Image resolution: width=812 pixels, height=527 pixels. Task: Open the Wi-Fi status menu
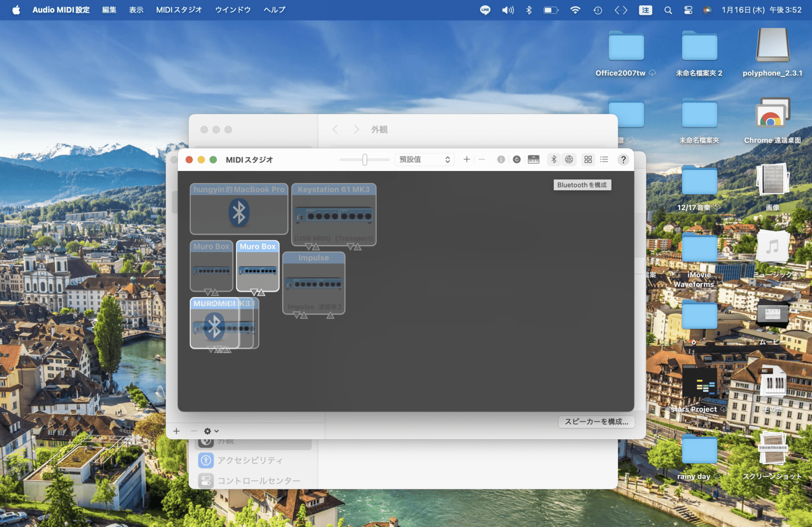[x=575, y=10]
